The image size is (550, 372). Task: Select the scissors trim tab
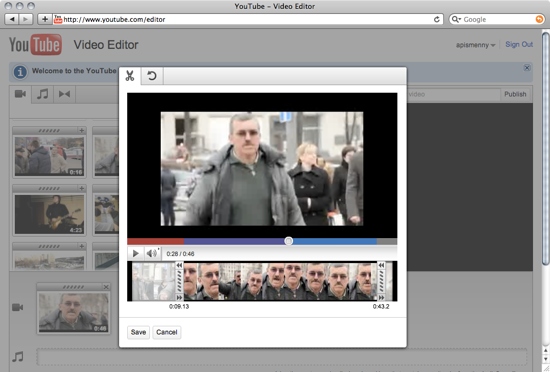pyautogui.click(x=130, y=76)
